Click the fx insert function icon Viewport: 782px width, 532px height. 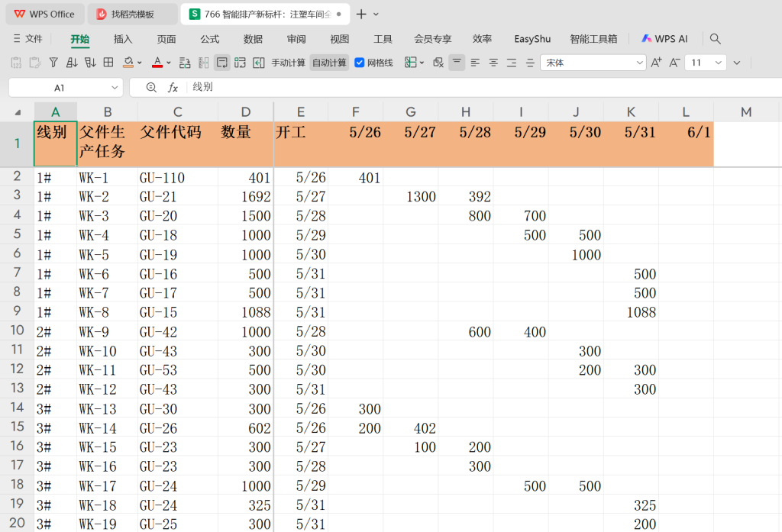pos(173,88)
